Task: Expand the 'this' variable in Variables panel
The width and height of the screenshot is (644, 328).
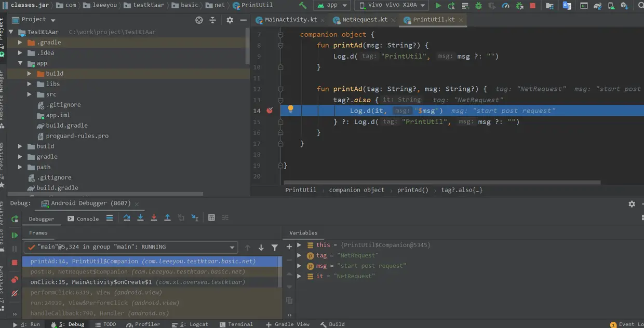Action: [x=299, y=244]
